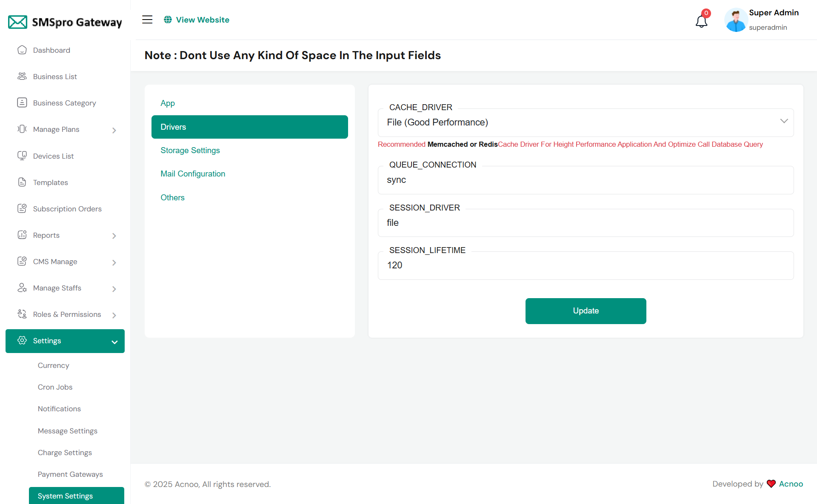Expand Roles & Permissions submenu
Image resolution: width=817 pixels, height=504 pixels.
[114, 315]
